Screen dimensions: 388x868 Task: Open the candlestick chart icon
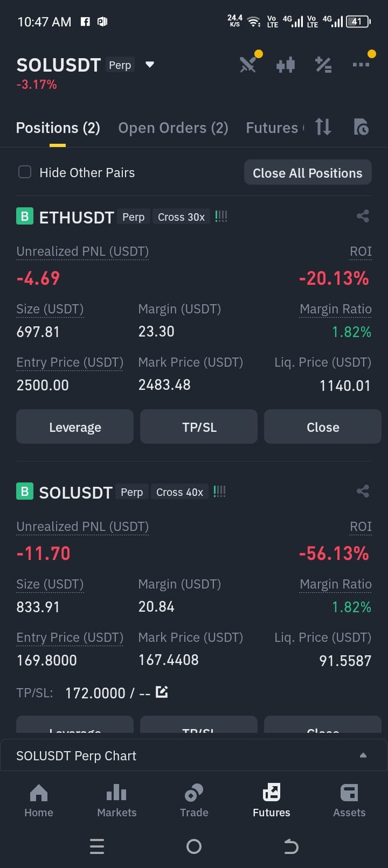[286, 65]
